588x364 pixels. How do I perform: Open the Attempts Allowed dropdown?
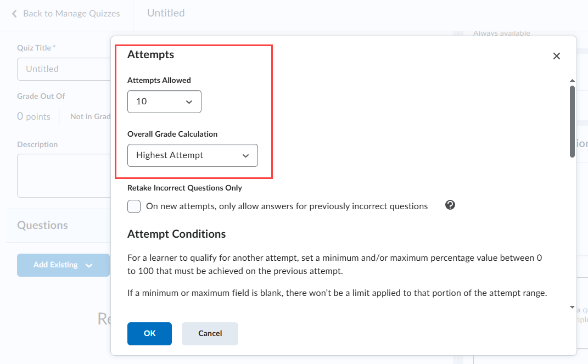click(164, 102)
